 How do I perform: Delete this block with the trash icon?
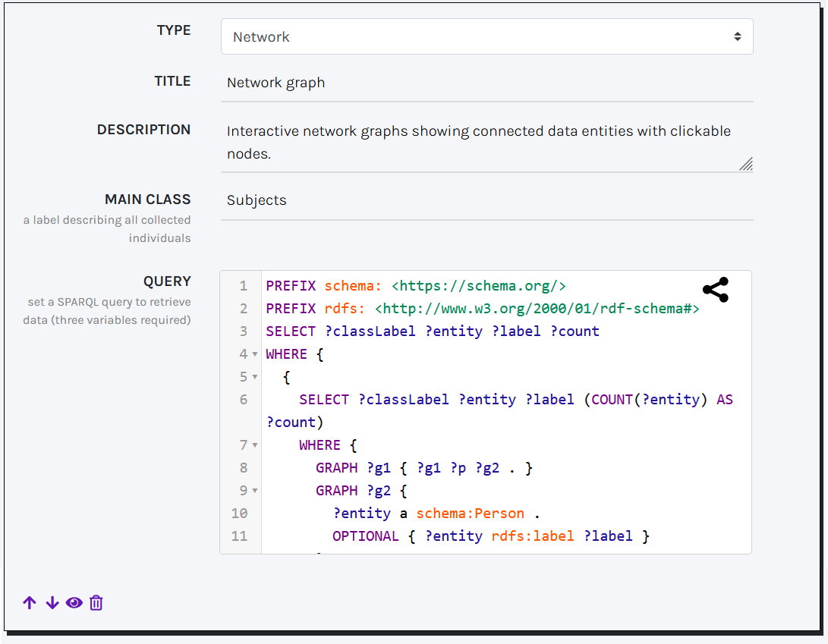(96, 603)
